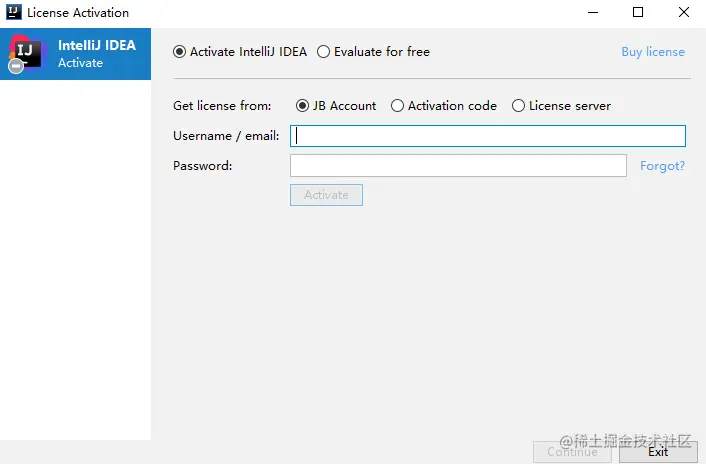Image resolution: width=706 pixels, height=464 pixels.
Task: Click into the Password field
Action: click(x=458, y=166)
